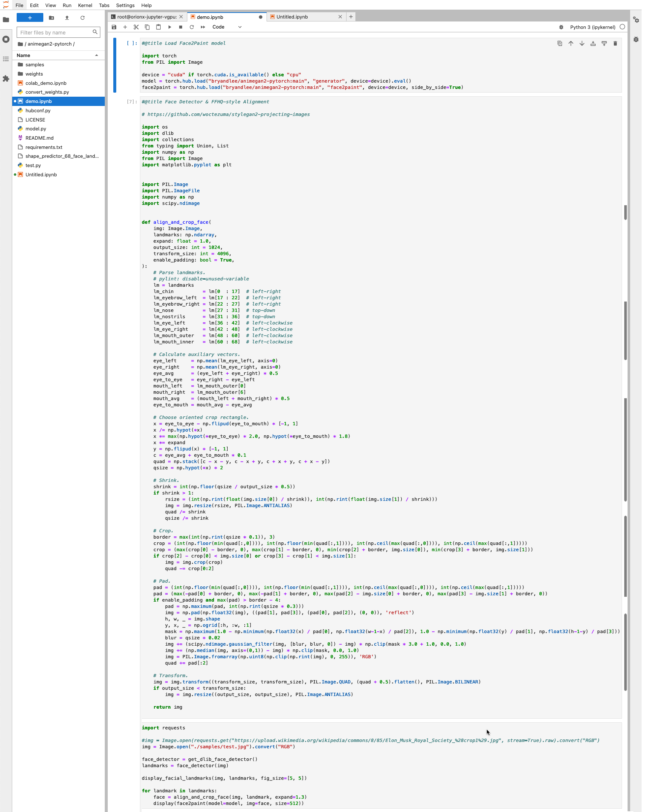Image resolution: width=659 pixels, height=812 pixels.
Task: Select hubconf.py in file list
Action: (x=59, y=110)
